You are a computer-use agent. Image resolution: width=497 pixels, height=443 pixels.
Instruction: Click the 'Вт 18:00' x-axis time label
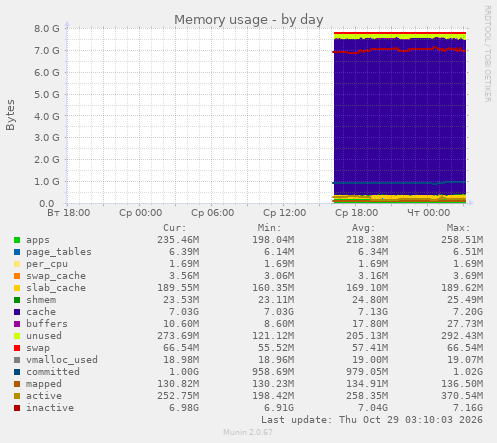pos(68,213)
